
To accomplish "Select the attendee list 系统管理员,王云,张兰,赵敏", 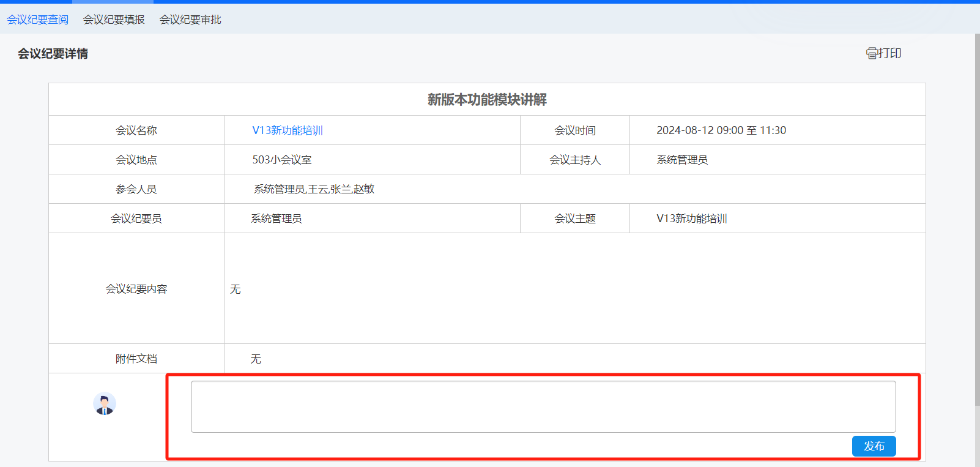I will (314, 189).
